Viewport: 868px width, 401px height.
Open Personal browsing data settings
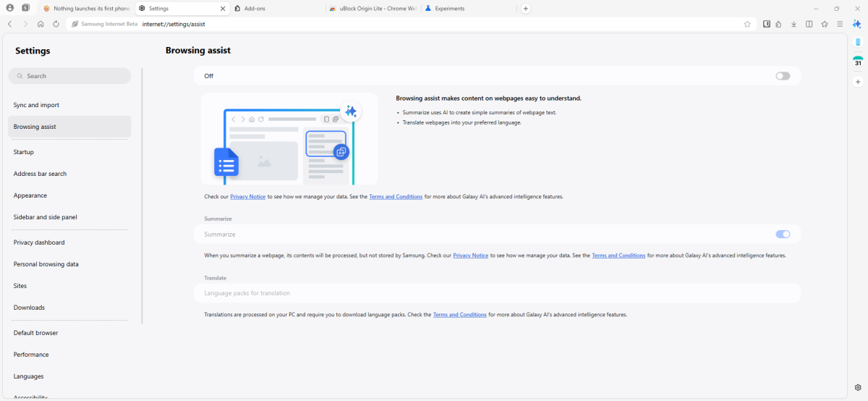[x=69, y=264]
